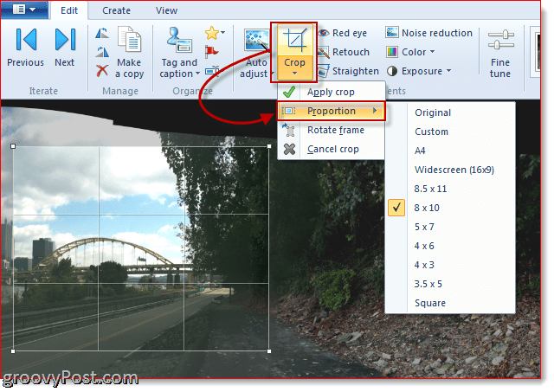The height and width of the screenshot is (392, 554).
Task: Choose A4 proportion
Action: [450, 151]
